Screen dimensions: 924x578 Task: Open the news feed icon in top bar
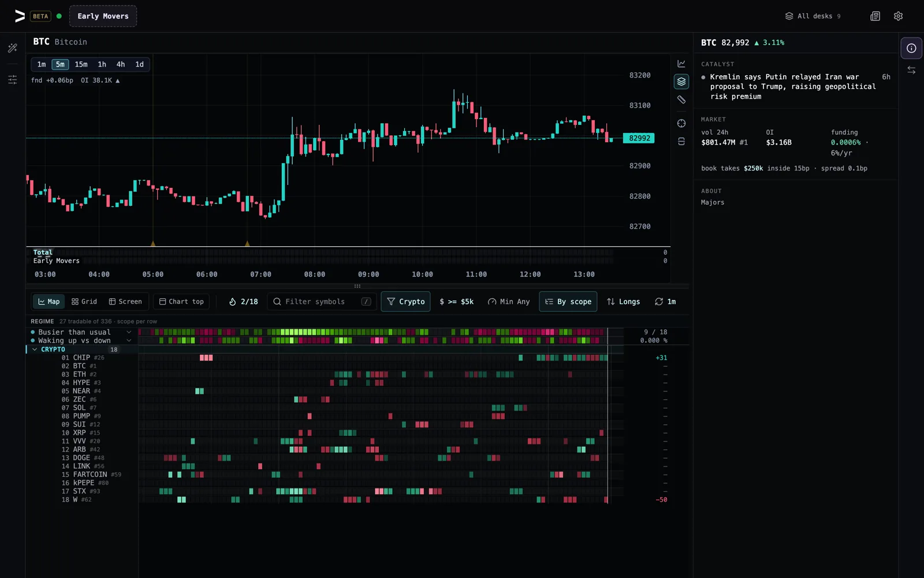click(x=875, y=16)
